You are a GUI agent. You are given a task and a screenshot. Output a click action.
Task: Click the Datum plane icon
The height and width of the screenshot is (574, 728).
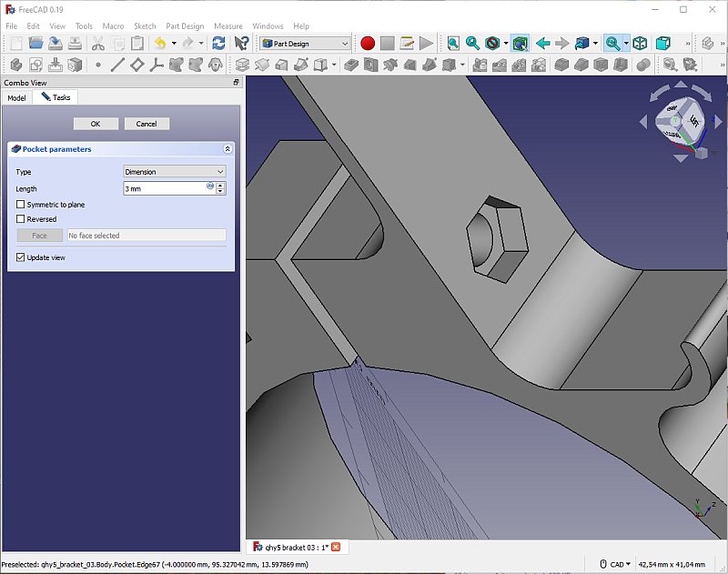pyautogui.click(x=137, y=65)
